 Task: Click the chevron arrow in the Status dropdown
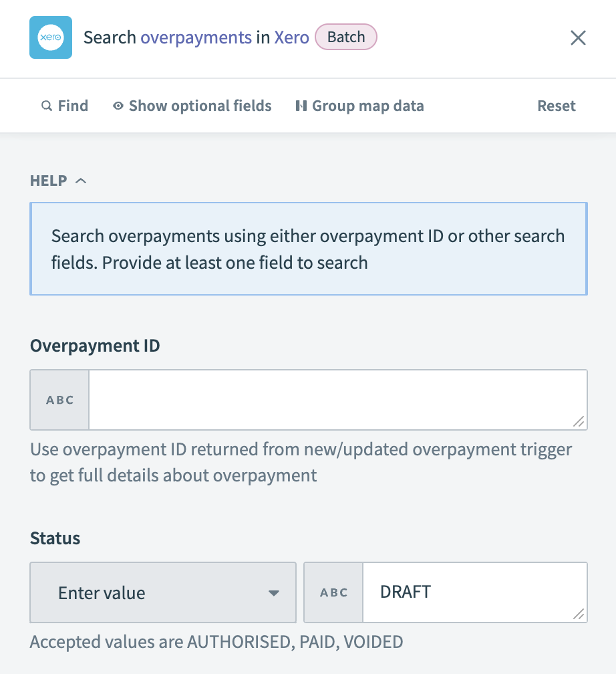[x=275, y=592]
